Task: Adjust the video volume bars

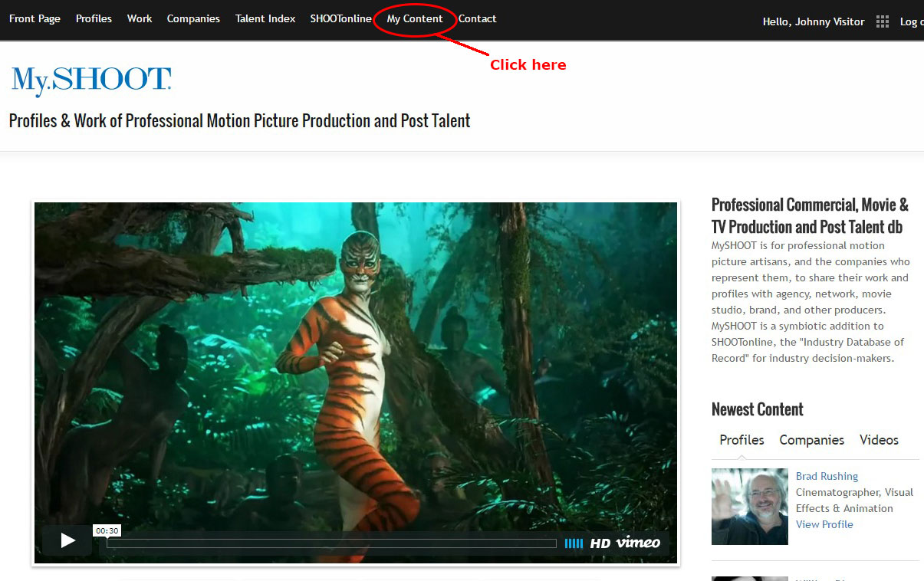Action: (x=574, y=543)
